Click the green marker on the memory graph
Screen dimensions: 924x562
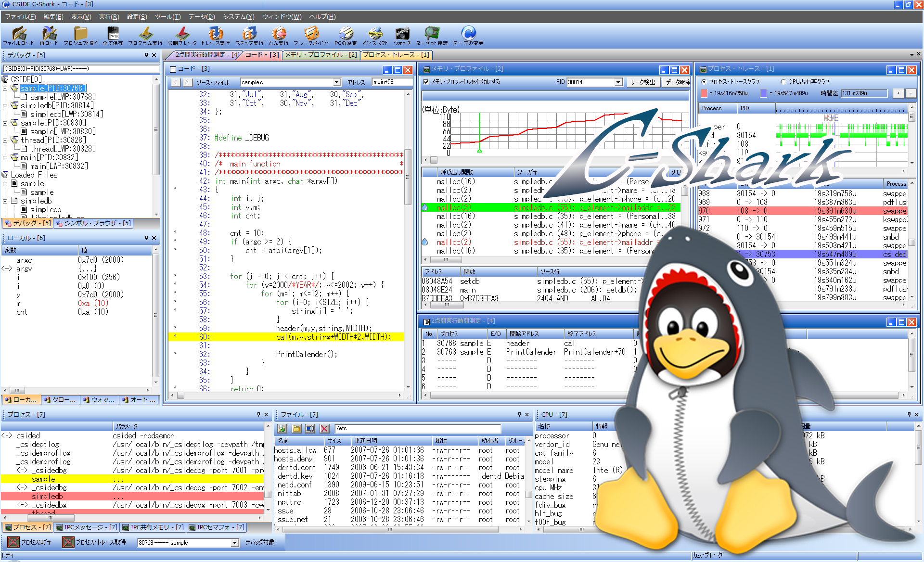coord(479,151)
